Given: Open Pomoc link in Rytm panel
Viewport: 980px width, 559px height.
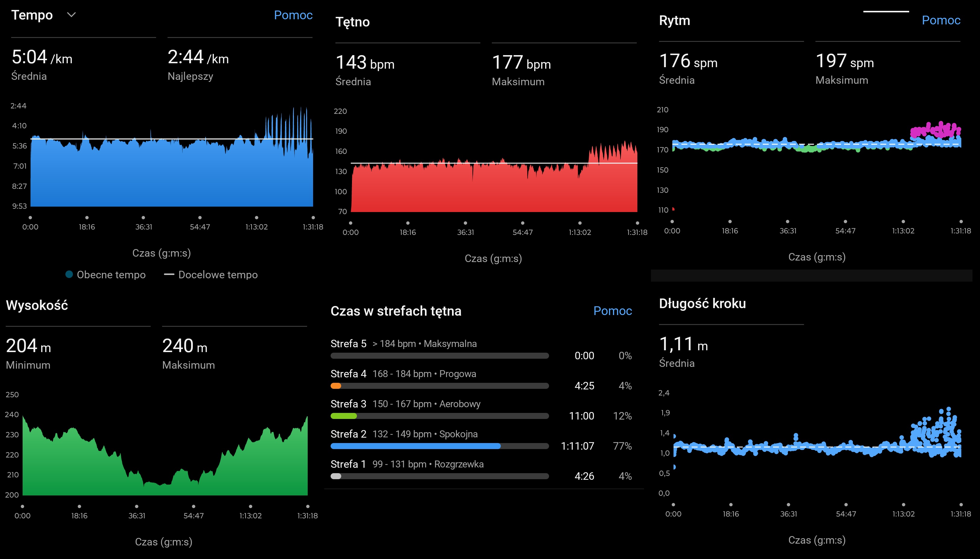Looking at the screenshot, I should (941, 20).
